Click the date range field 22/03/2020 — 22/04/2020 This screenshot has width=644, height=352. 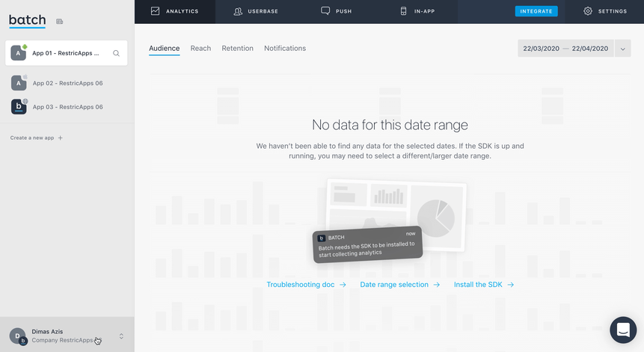[x=565, y=49]
